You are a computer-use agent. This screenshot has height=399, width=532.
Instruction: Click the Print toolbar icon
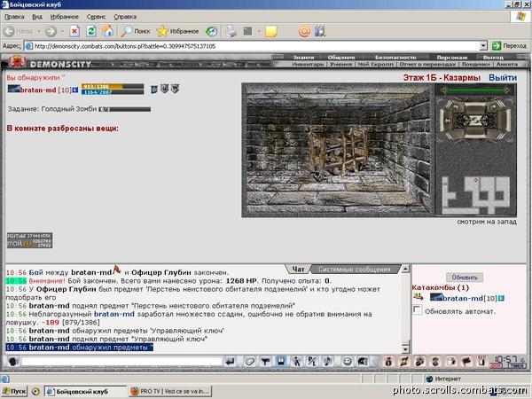click(x=231, y=31)
